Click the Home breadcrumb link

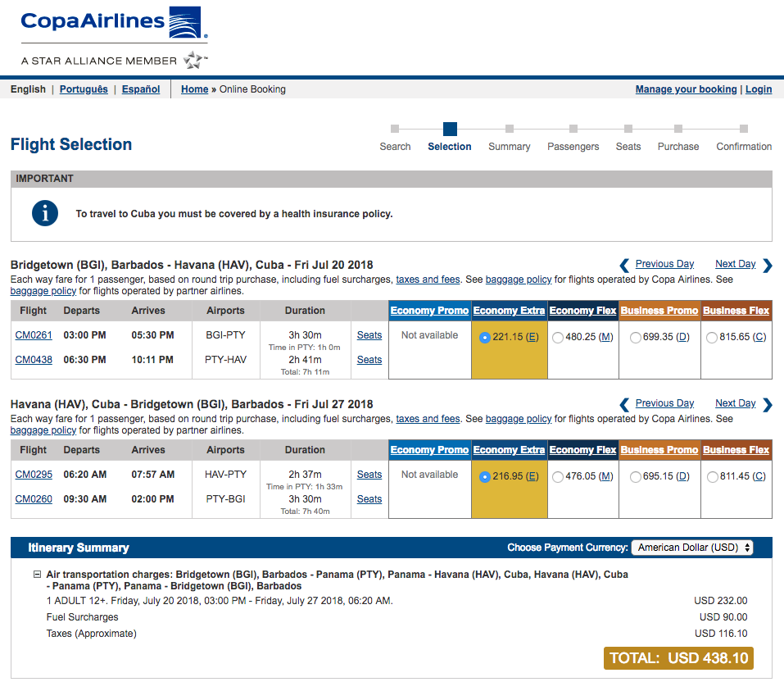click(x=194, y=89)
